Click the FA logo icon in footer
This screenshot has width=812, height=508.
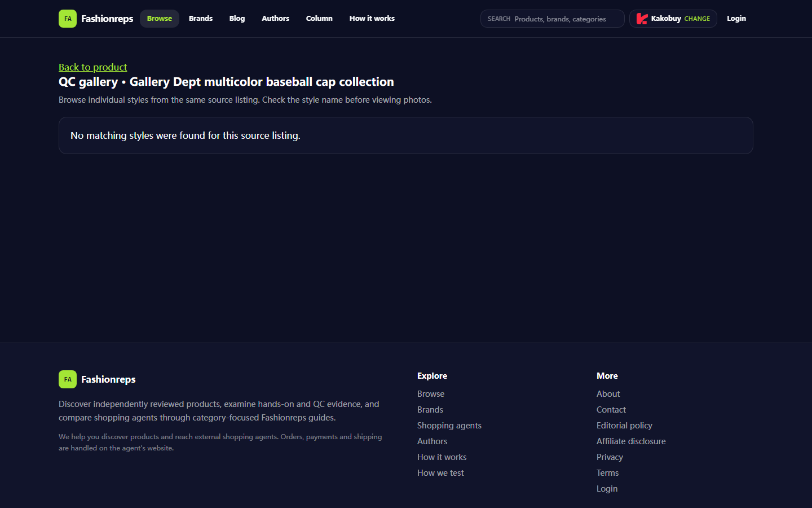68,379
